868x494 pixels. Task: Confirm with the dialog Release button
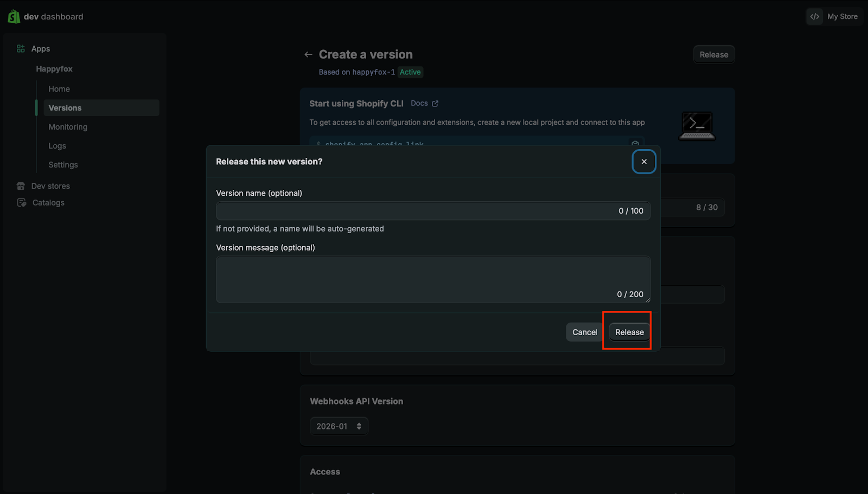click(629, 332)
